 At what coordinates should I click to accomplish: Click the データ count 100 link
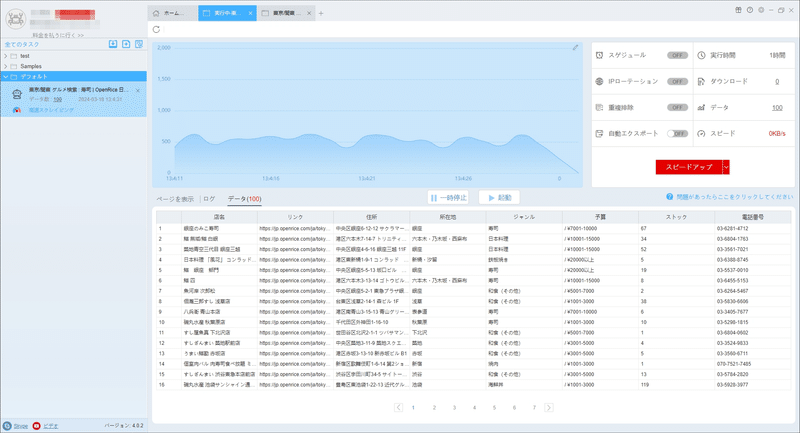[777, 108]
